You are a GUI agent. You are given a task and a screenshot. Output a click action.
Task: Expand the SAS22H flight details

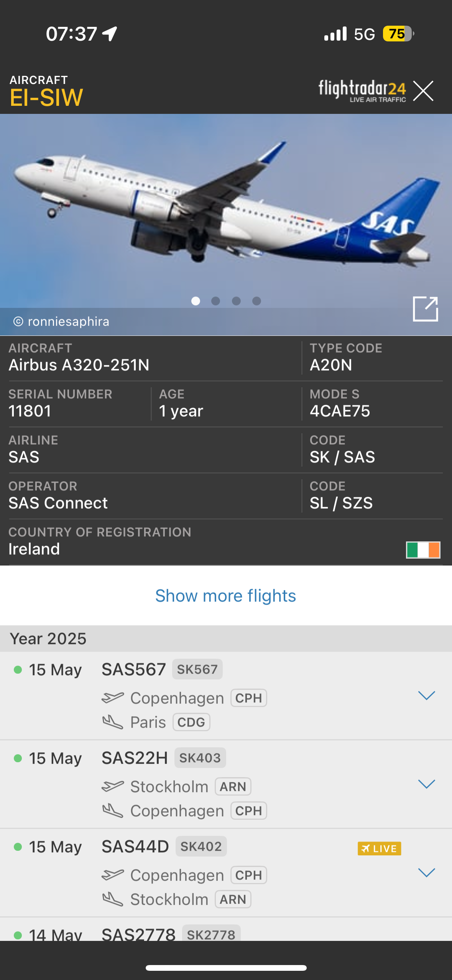426,784
